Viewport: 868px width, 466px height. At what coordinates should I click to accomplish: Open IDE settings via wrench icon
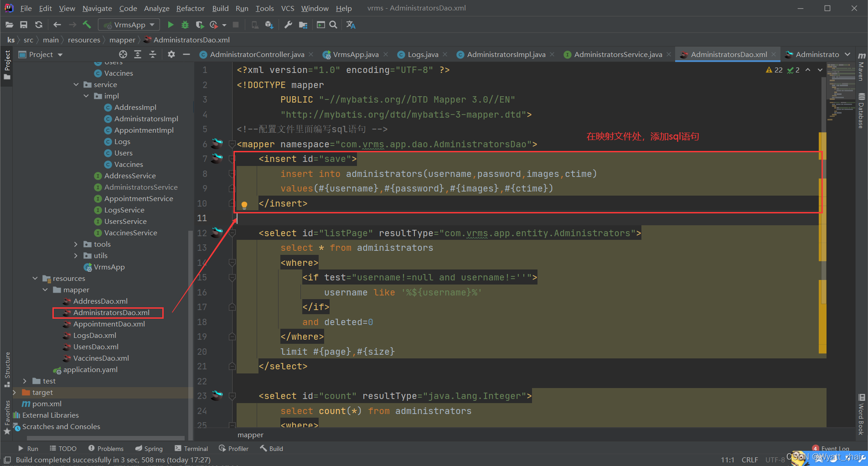[x=288, y=25]
